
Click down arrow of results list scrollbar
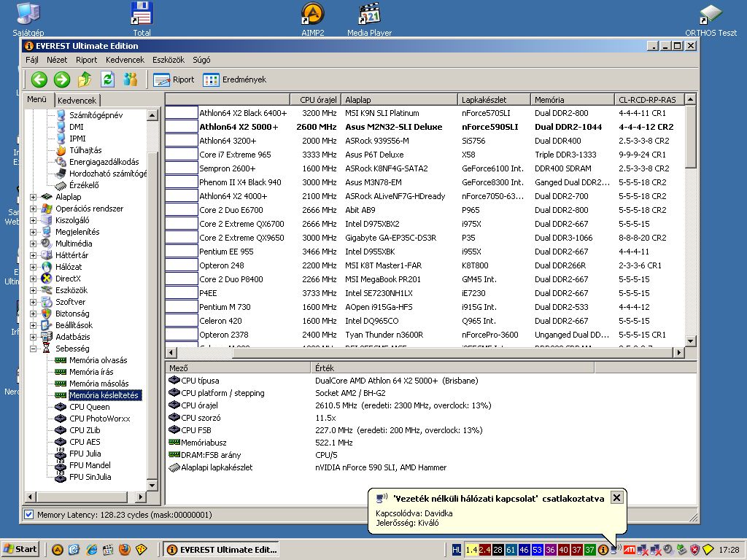(690, 341)
